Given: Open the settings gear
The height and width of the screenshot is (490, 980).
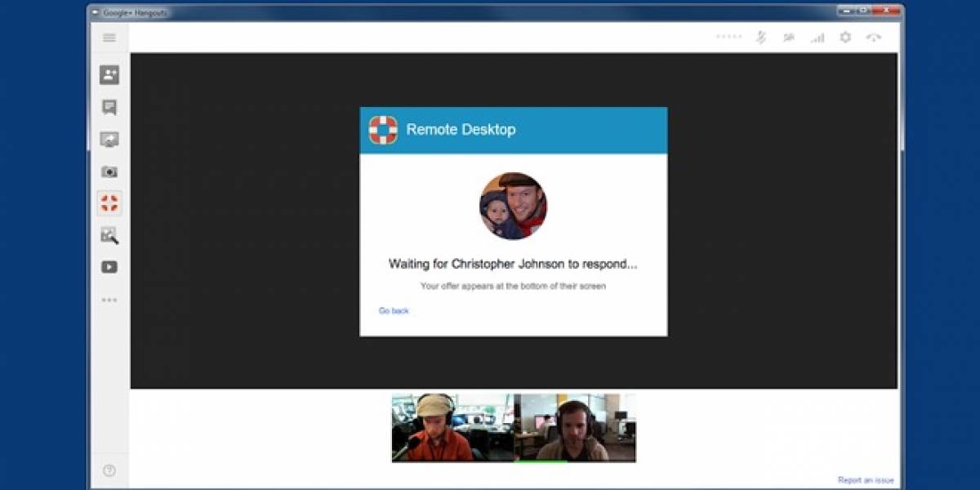Looking at the screenshot, I should (x=845, y=38).
